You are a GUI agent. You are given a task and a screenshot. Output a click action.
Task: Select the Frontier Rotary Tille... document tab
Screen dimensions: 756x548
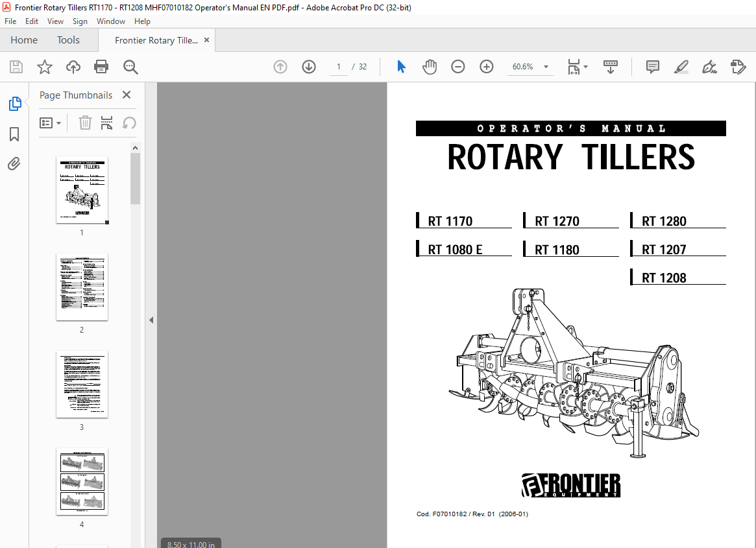[x=156, y=40]
